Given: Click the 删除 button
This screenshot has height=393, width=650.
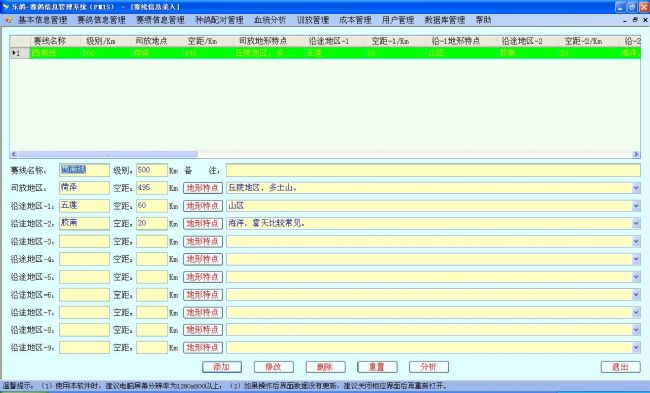Looking at the screenshot, I should 325,367.
